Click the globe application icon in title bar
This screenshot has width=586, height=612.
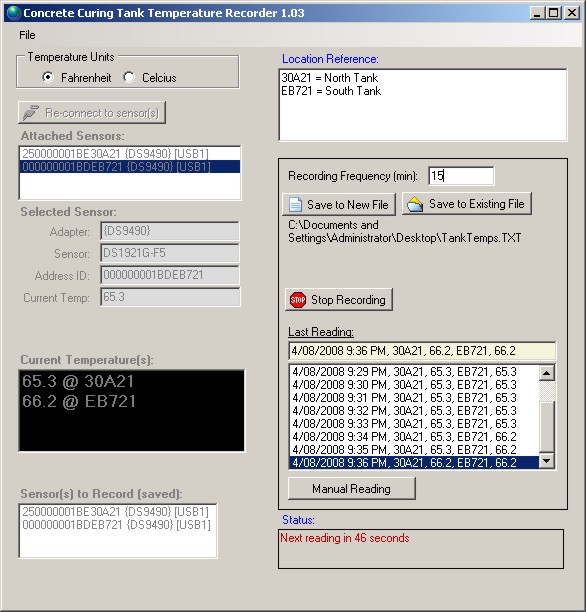[x=14, y=13]
